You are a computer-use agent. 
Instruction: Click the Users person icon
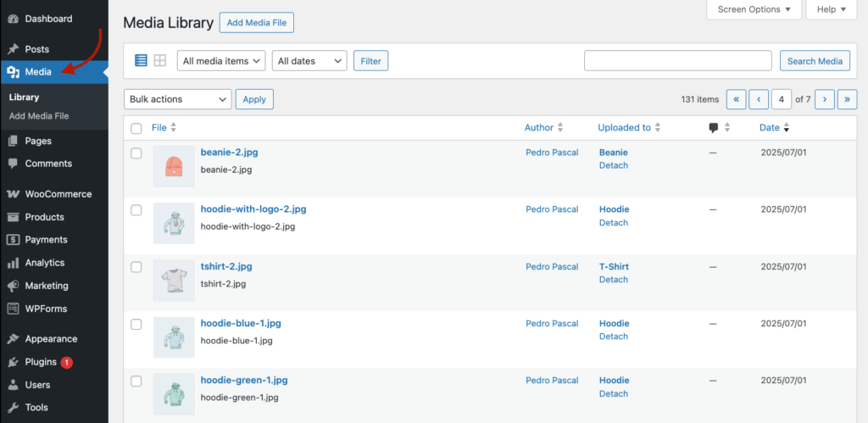click(x=14, y=385)
